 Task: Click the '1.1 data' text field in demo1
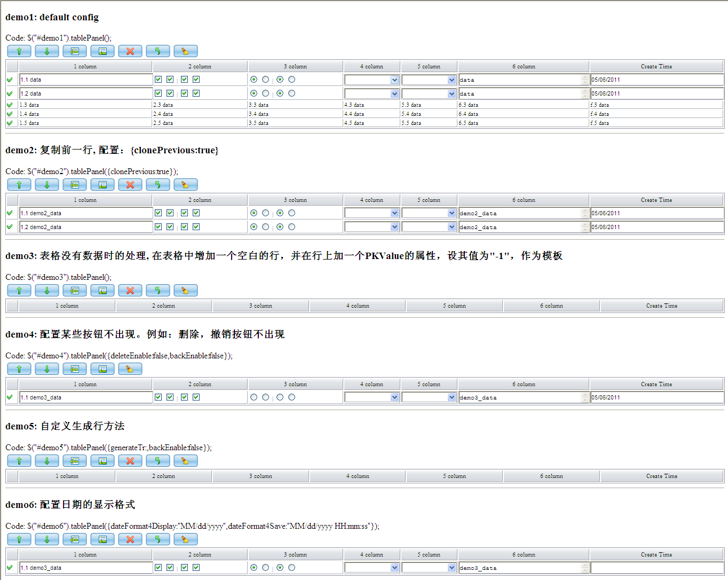[86, 80]
